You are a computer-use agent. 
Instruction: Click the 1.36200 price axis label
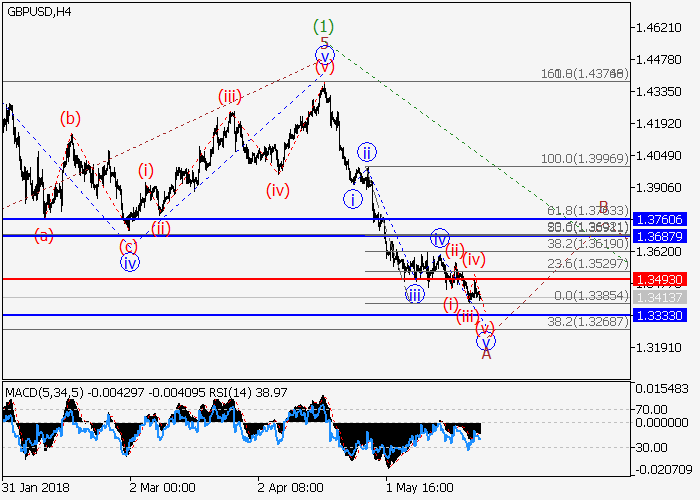[658, 252]
